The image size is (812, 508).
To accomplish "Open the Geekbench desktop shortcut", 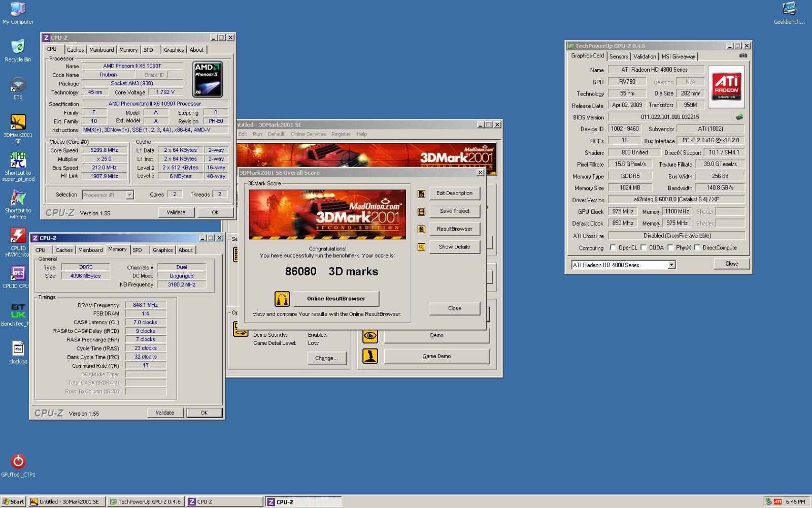I will pyautogui.click(x=789, y=13).
